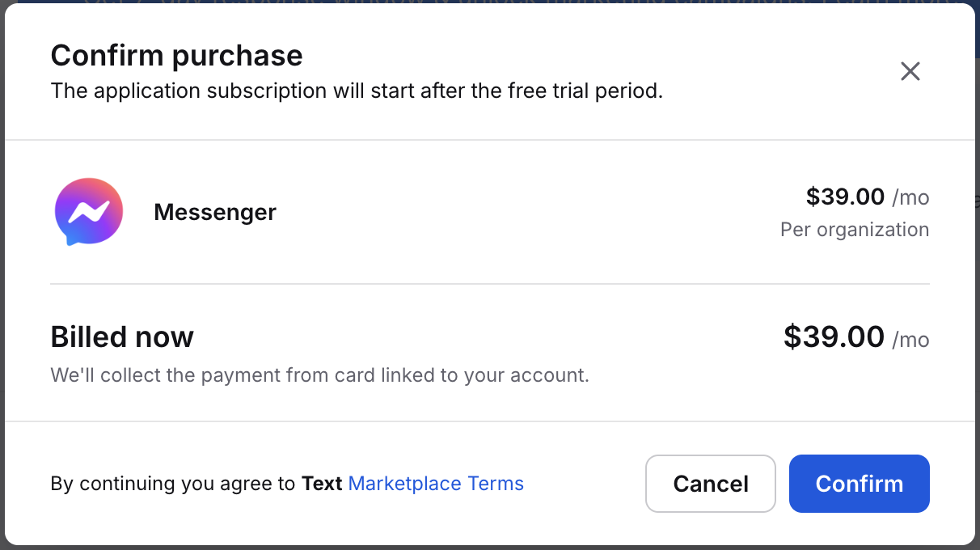Image resolution: width=980 pixels, height=550 pixels.
Task: Close the Confirm purchase dialog with X
Action: [x=910, y=71]
